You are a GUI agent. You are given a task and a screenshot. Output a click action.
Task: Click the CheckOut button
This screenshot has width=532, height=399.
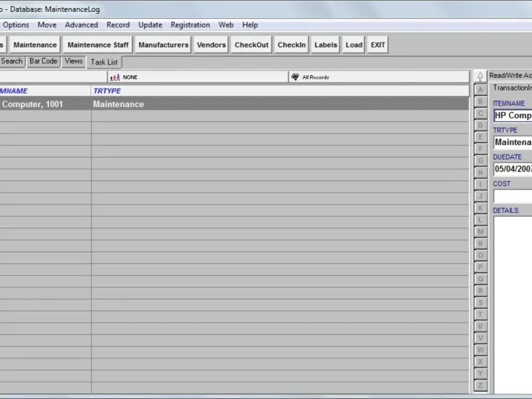click(x=251, y=45)
